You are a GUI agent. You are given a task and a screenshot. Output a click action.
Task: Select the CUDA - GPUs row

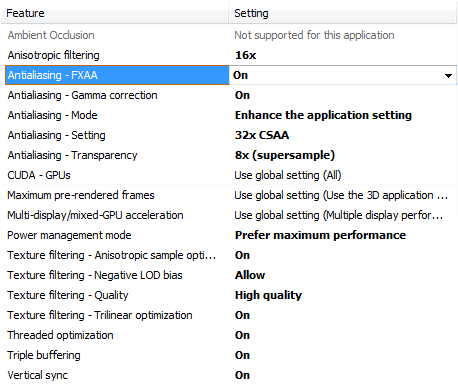click(x=231, y=175)
